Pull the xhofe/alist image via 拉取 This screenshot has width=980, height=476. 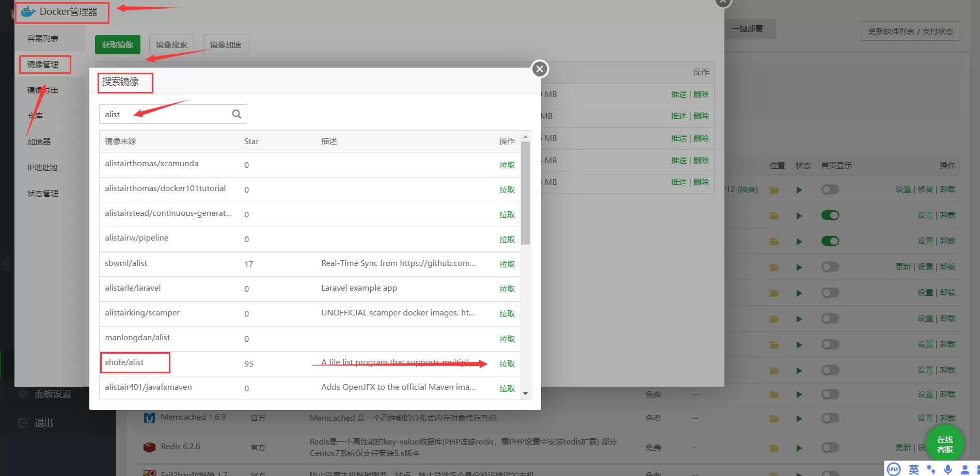coord(507,364)
